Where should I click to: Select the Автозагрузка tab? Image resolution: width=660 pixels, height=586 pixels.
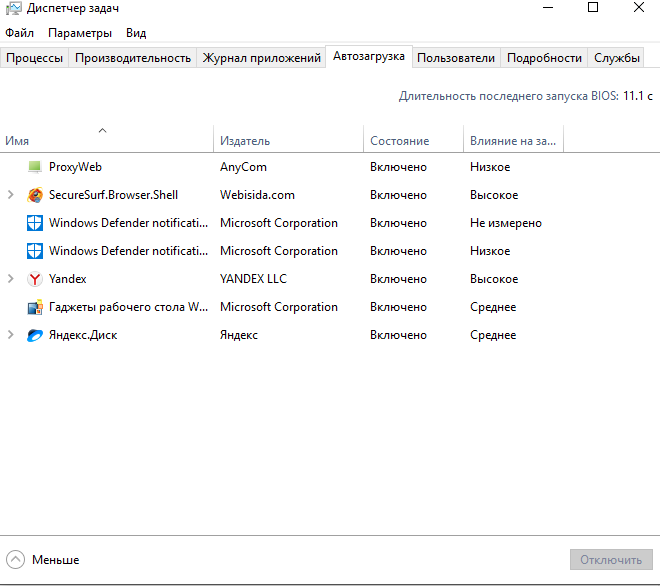point(369,56)
